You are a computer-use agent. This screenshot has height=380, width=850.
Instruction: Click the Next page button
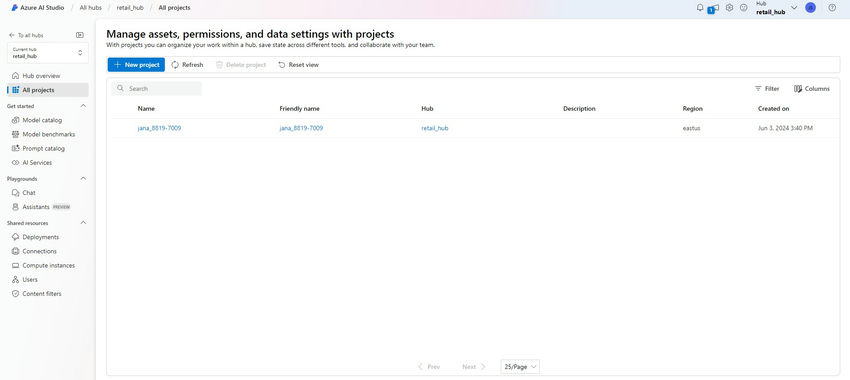tap(474, 367)
